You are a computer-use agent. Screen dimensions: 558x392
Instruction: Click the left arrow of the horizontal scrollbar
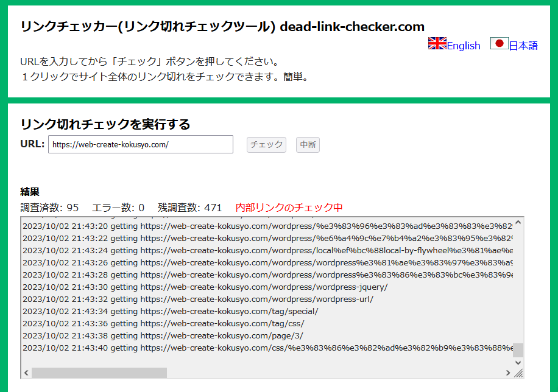(26, 371)
